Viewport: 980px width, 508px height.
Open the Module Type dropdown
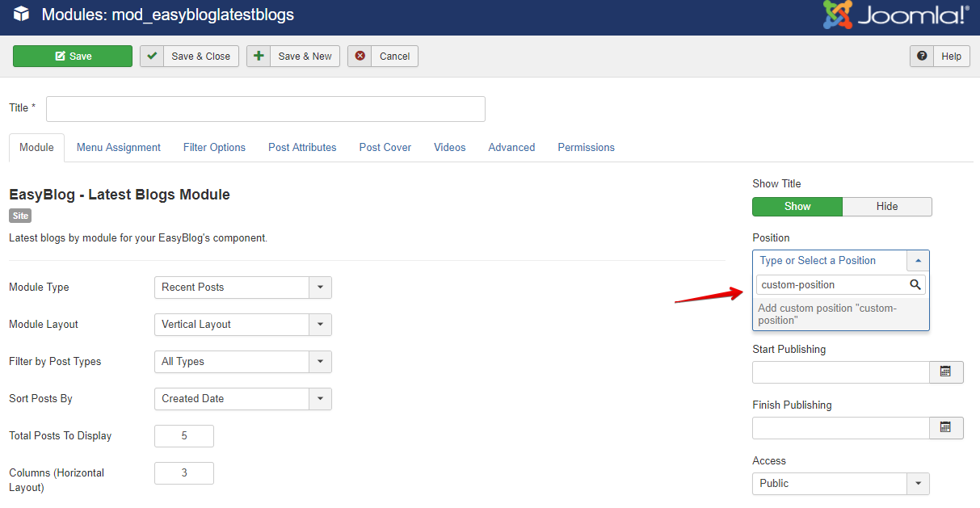point(243,288)
